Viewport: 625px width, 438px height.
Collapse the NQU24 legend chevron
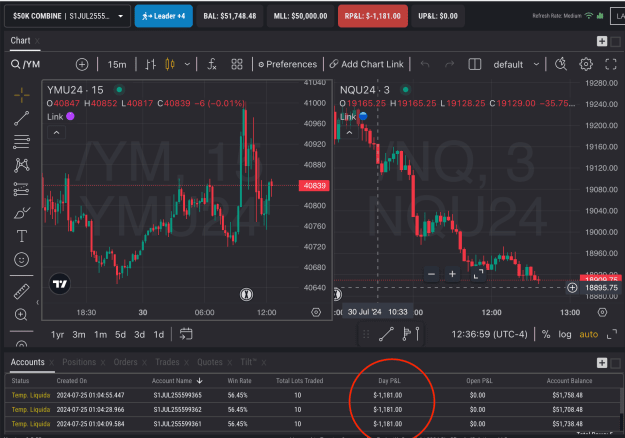(350, 133)
